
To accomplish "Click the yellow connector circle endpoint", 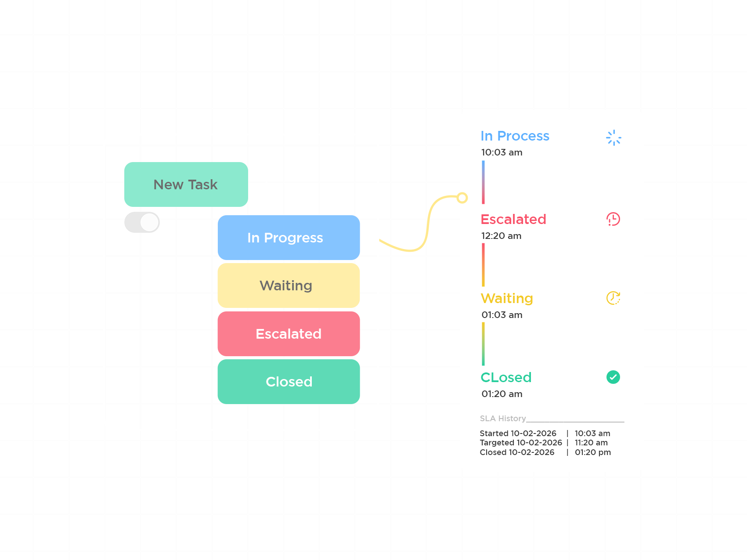I will (462, 198).
